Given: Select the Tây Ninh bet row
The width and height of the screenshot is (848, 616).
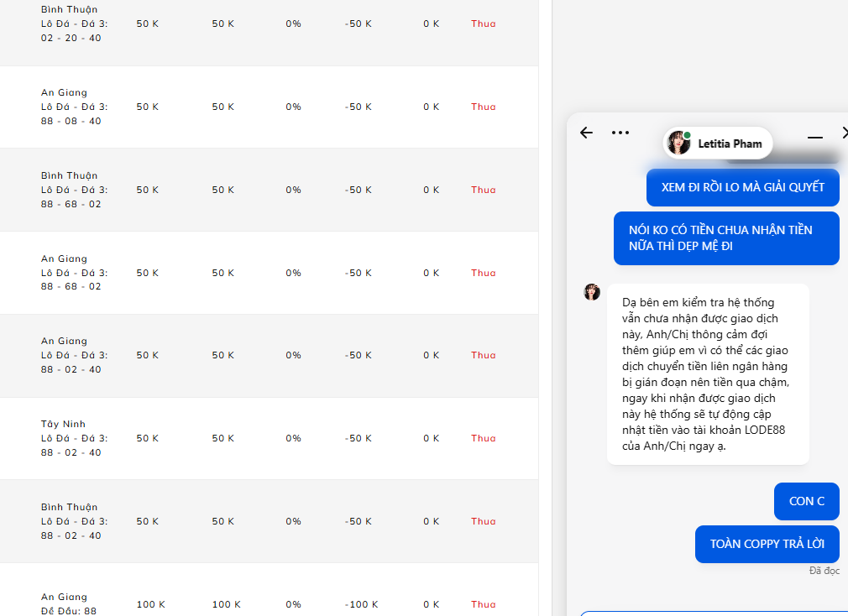Looking at the screenshot, I should pyautogui.click(x=269, y=438).
